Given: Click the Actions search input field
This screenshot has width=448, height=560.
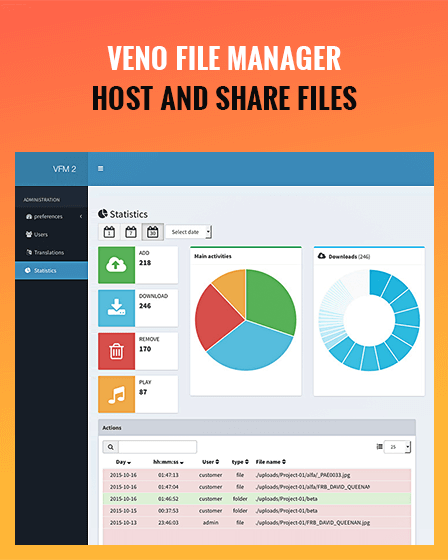Looking at the screenshot, I should pyautogui.click(x=158, y=447).
